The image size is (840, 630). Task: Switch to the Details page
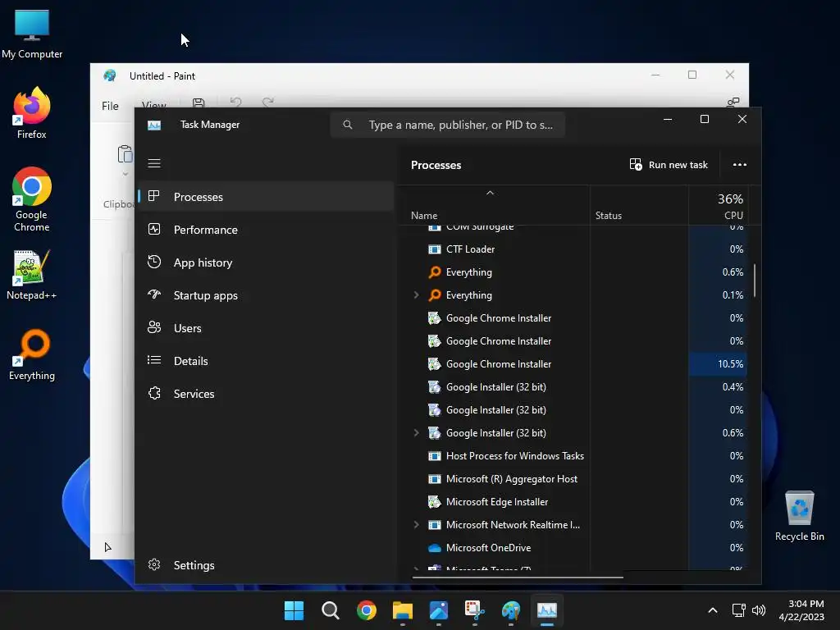[x=267, y=361]
